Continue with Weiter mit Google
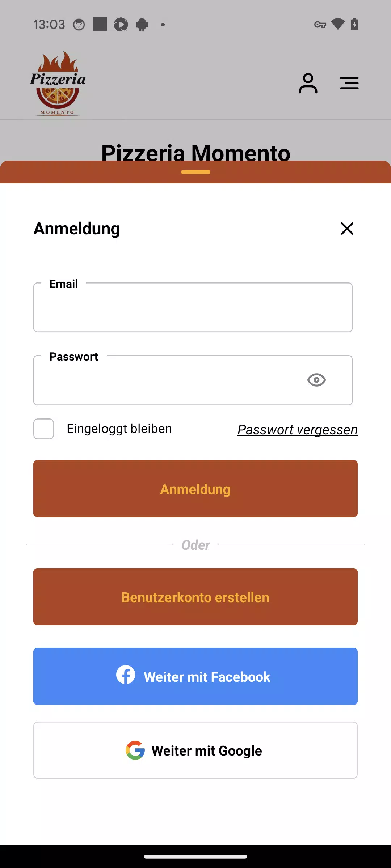The height and width of the screenshot is (868, 391). pos(195,750)
